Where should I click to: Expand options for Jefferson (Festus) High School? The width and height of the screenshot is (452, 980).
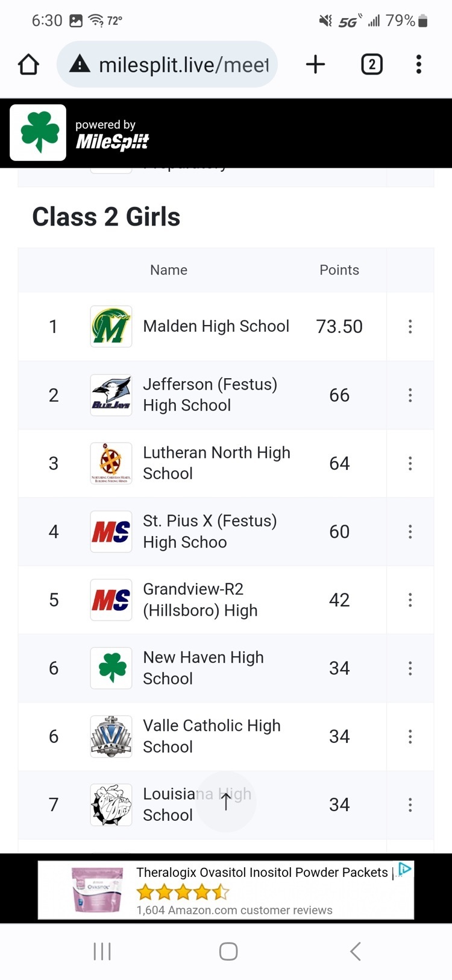pyautogui.click(x=410, y=395)
